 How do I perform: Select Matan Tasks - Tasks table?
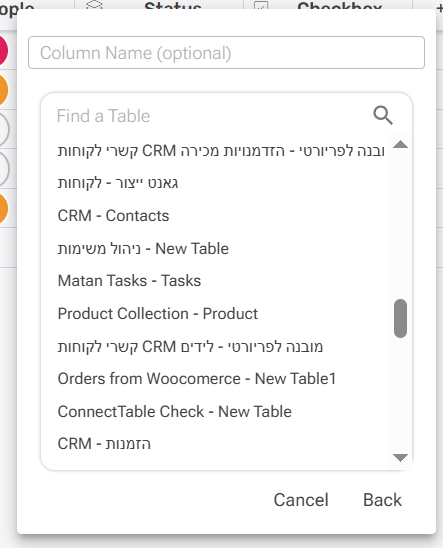pos(129,281)
